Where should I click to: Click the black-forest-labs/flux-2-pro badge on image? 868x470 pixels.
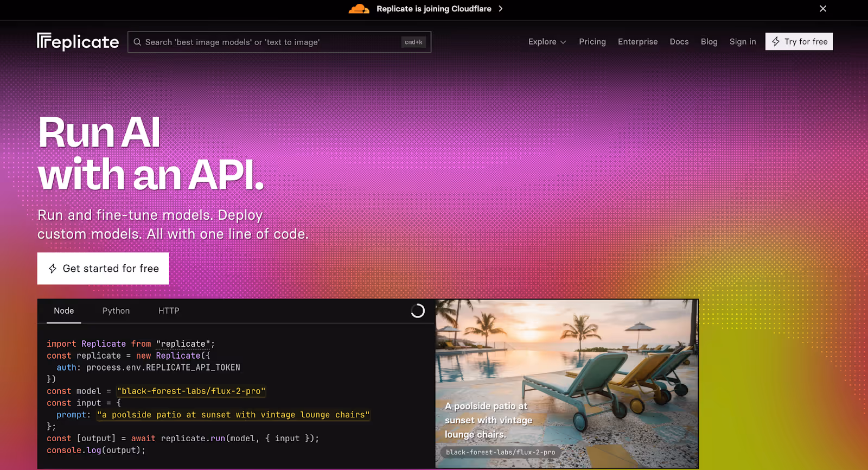tap(501, 452)
